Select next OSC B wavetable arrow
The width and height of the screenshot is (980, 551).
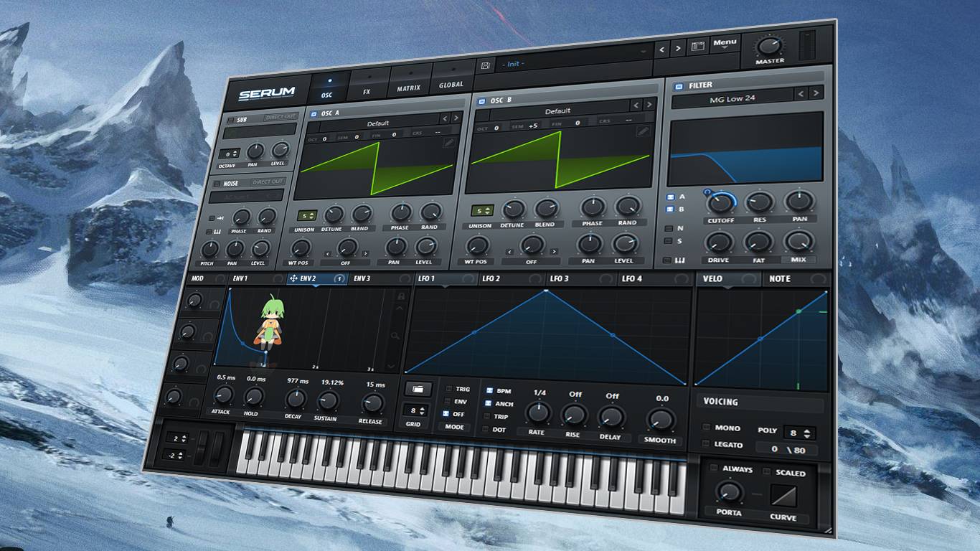click(649, 105)
